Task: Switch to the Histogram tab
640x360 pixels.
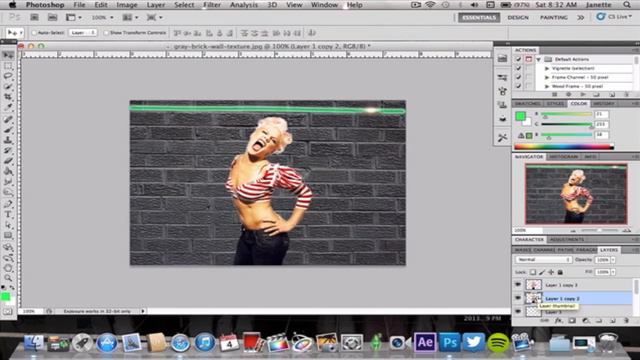Action: pyautogui.click(x=563, y=157)
